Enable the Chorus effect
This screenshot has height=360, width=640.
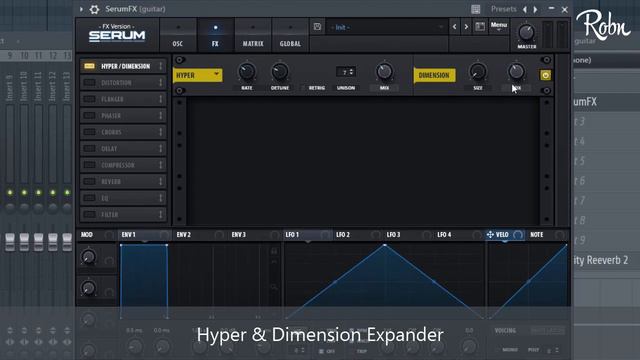(89, 132)
